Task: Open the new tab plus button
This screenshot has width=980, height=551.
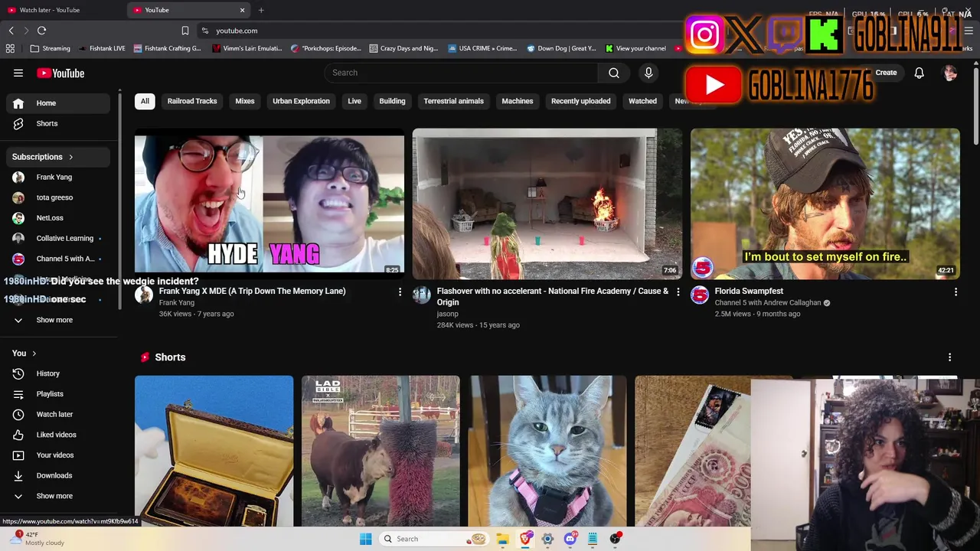Action: (261, 10)
